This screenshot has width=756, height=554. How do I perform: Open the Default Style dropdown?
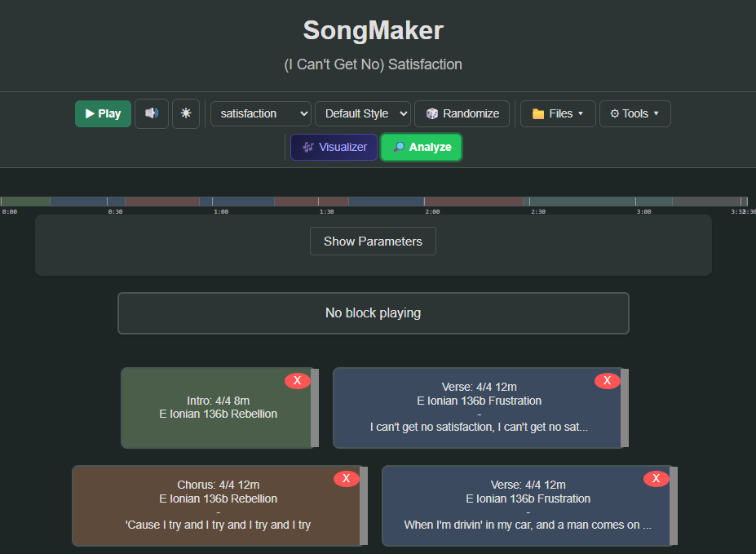(363, 113)
